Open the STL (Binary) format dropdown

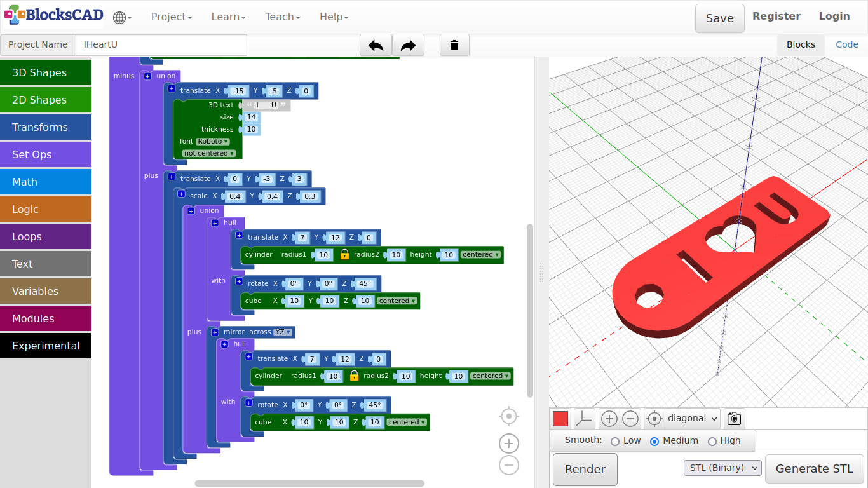click(x=722, y=468)
